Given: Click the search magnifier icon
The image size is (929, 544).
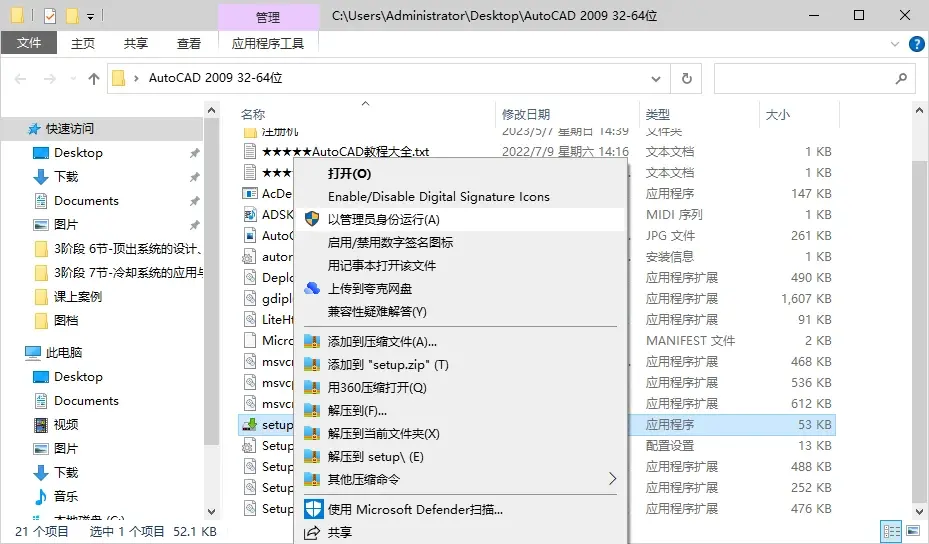Looking at the screenshot, I should click(x=901, y=78).
